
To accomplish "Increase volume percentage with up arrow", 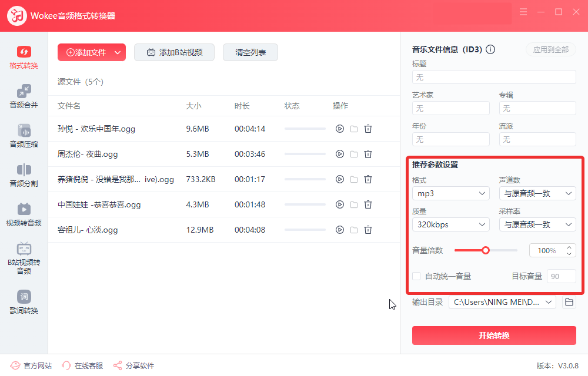I will (569, 247).
